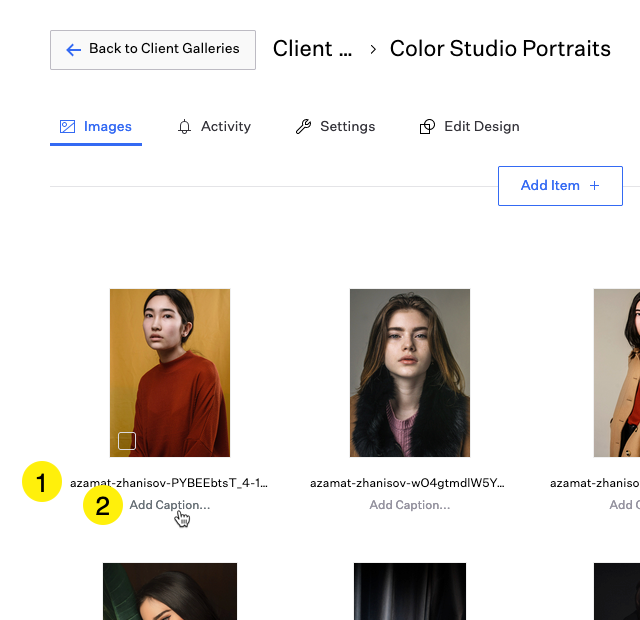
Task: Click the Add Item button
Action: point(560,186)
